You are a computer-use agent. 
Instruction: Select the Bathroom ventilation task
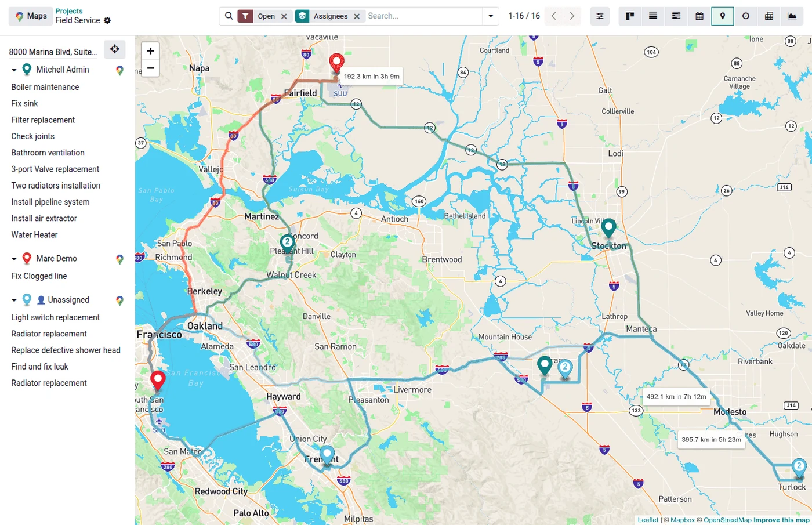click(48, 153)
